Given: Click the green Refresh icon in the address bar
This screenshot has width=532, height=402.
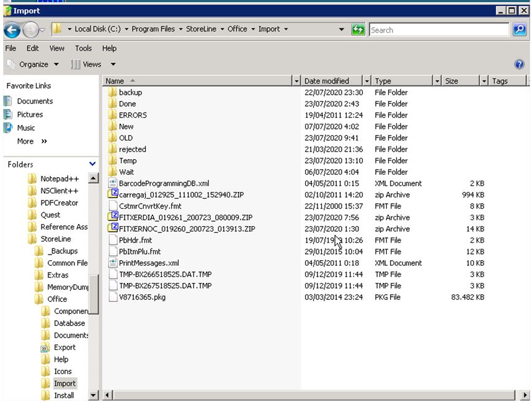Looking at the screenshot, I should click(358, 29).
